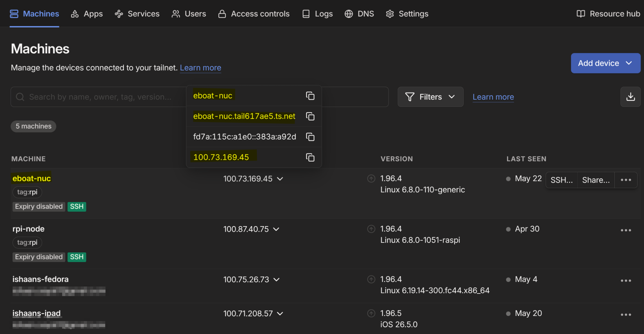Screen dimensions: 644x334
Task: Open the Access controls tab
Action: pyautogui.click(x=254, y=14)
